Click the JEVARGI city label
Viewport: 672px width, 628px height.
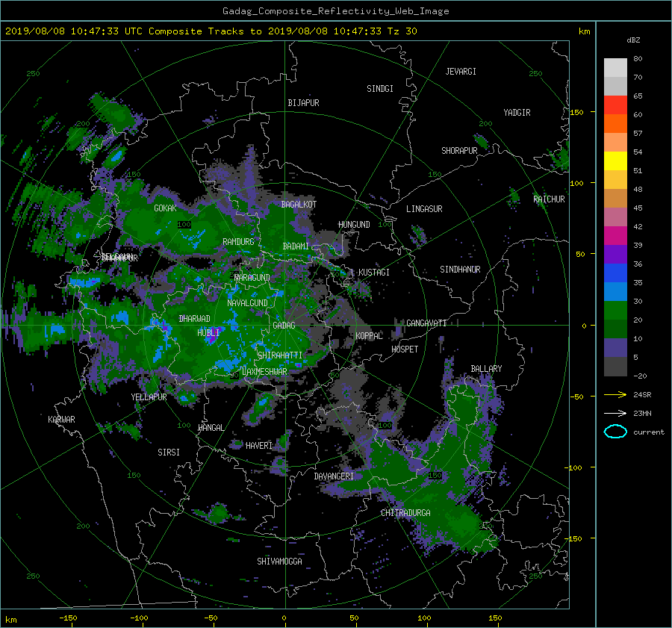(x=461, y=72)
